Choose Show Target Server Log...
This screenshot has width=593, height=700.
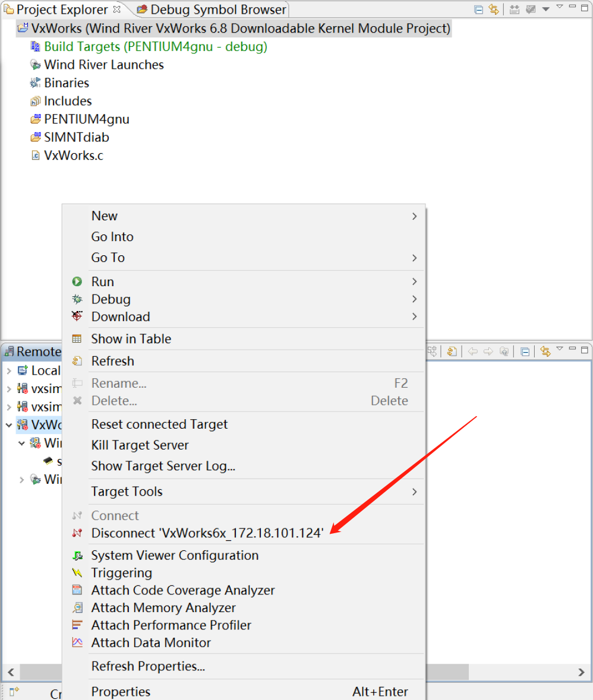(x=244, y=466)
